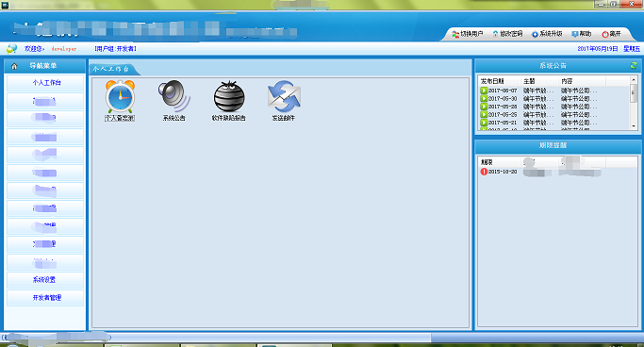Select 个人工作台 in the navigation menu
Image resolution: width=644 pixels, height=347 pixels.
pyautogui.click(x=45, y=83)
